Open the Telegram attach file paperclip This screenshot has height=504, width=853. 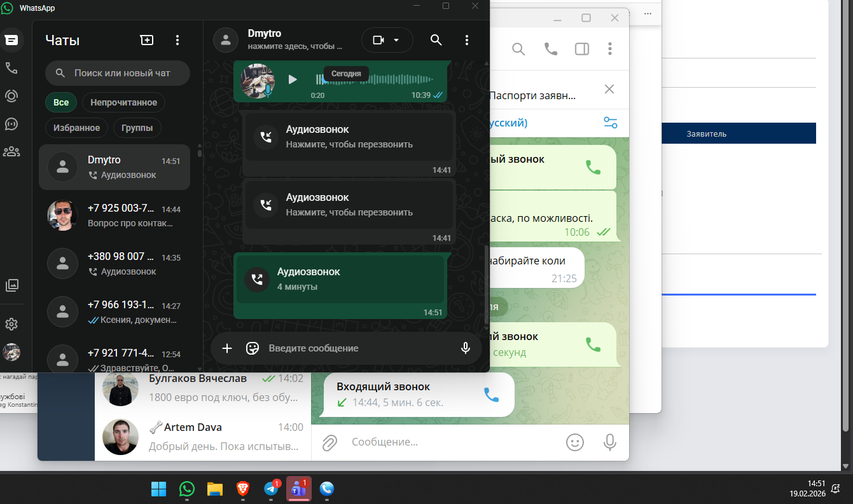(x=329, y=442)
